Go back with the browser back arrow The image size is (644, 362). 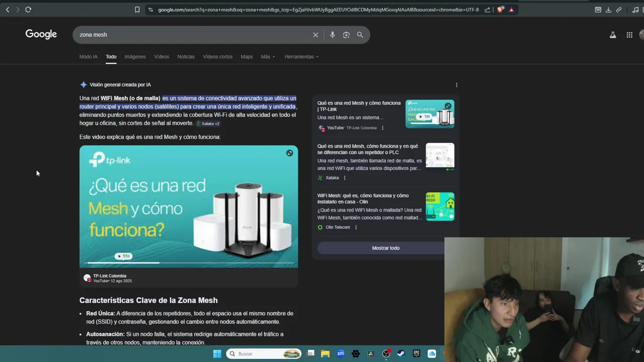8,10
